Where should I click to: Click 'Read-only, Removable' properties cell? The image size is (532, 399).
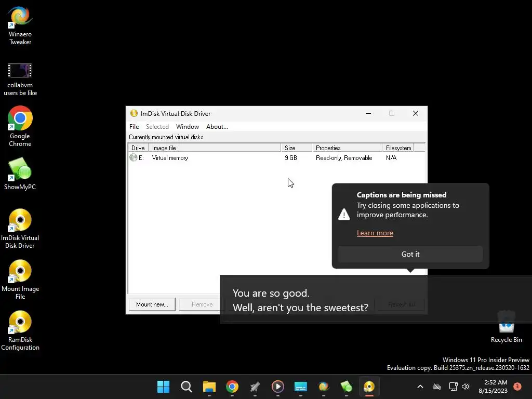coord(344,158)
